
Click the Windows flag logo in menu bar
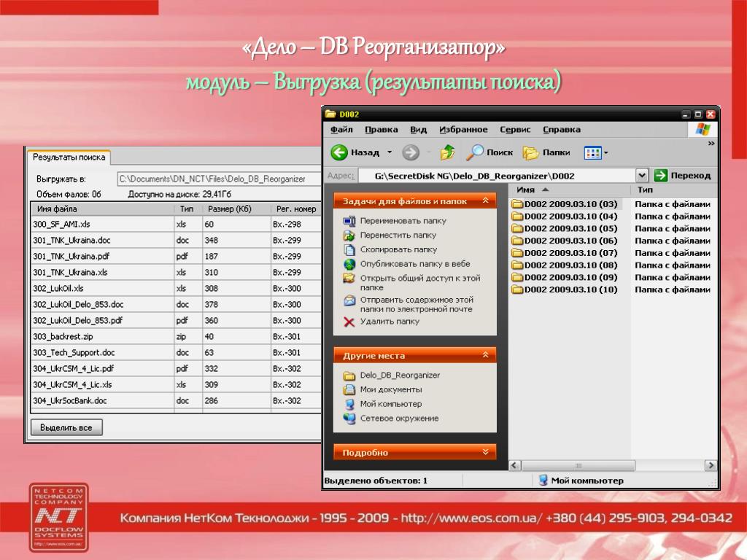pyautogui.click(x=703, y=130)
